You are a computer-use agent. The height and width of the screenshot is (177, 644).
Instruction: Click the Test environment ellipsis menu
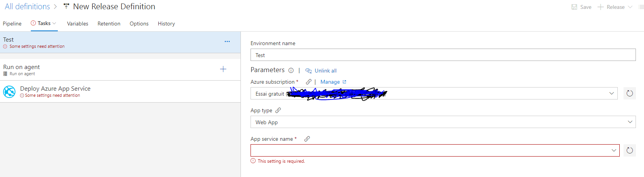click(227, 42)
